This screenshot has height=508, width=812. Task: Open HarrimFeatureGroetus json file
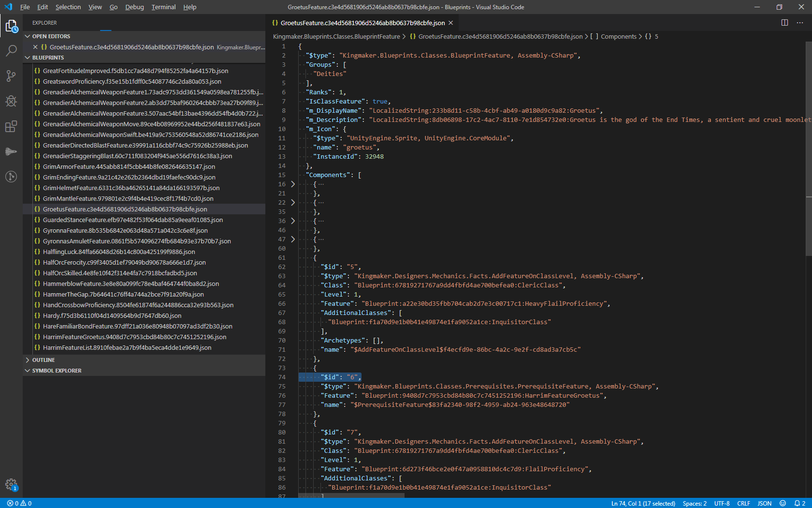pos(144,337)
